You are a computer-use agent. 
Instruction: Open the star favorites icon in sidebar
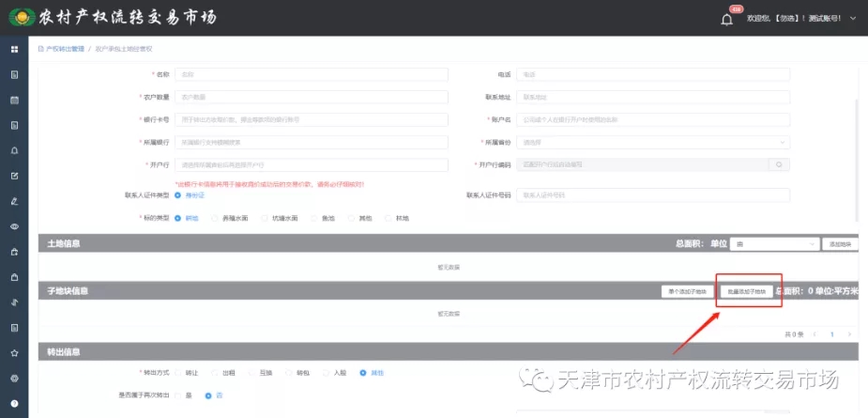pyautogui.click(x=14, y=353)
